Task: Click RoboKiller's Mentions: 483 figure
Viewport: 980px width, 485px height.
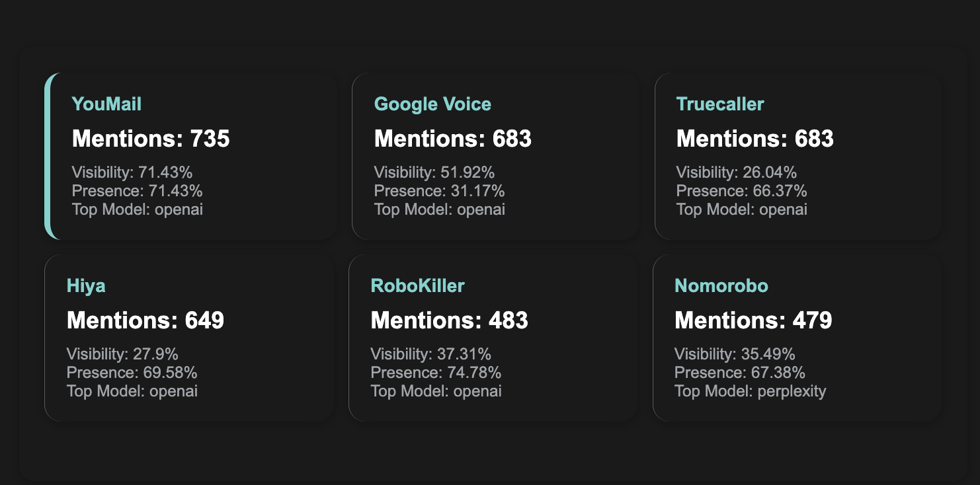Action: [x=450, y=320]
